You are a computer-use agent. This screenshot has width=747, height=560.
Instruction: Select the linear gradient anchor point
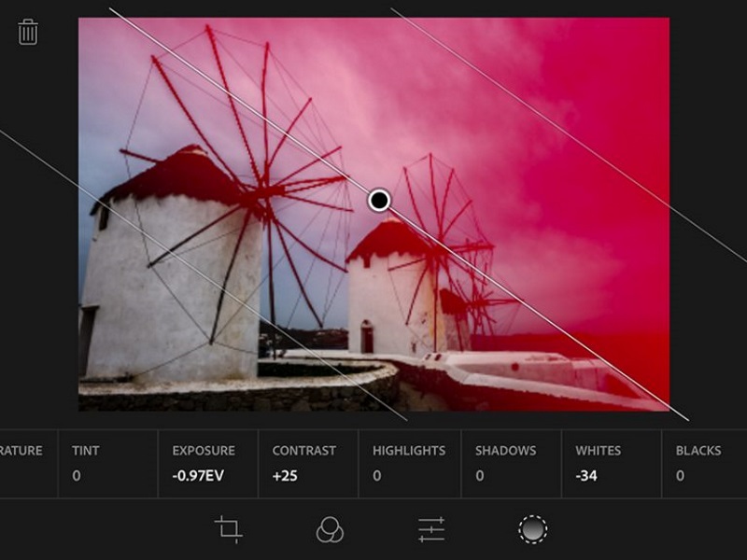pos(378,199)
